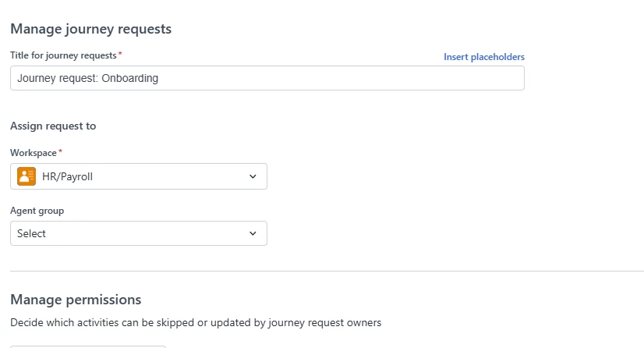The height and width of the screenshot is (348, 644).
Task: Open the Insert placeholders link
Action: (x=483, y=57)
